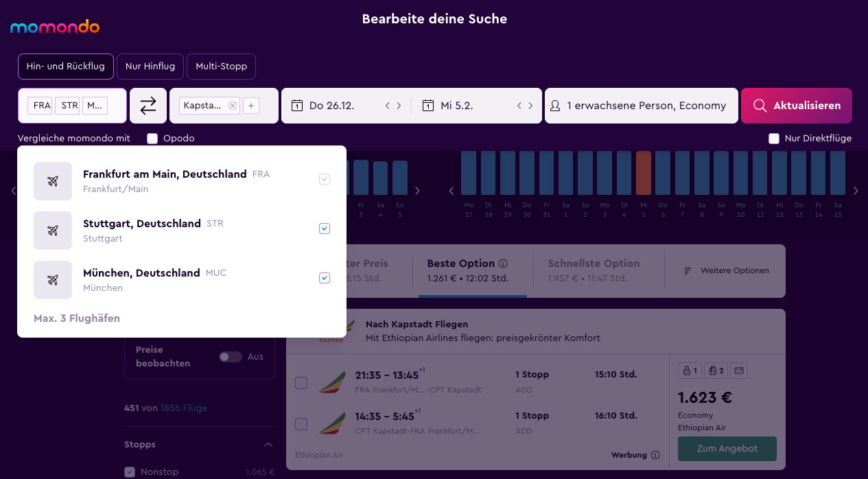Click the info icon beside Beste Option
The width and height of the screenshot is (868, 479).
(x=503, y=264)
